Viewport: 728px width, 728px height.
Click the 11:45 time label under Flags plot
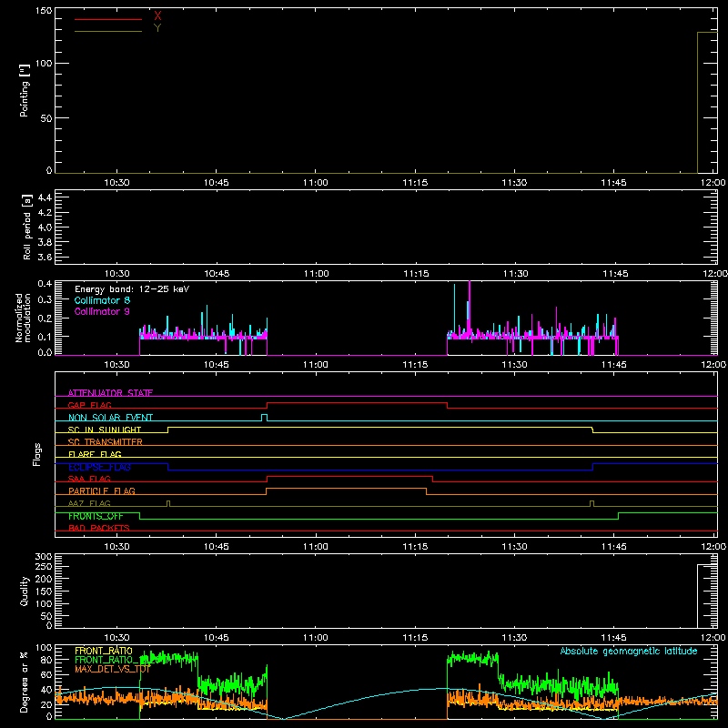[x=613, y=547]
